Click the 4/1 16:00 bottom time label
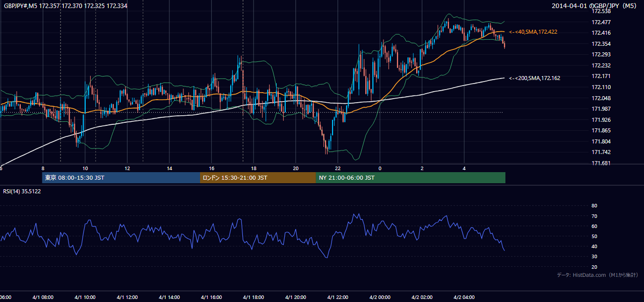 pyautogui.click(x=211, y=297)
